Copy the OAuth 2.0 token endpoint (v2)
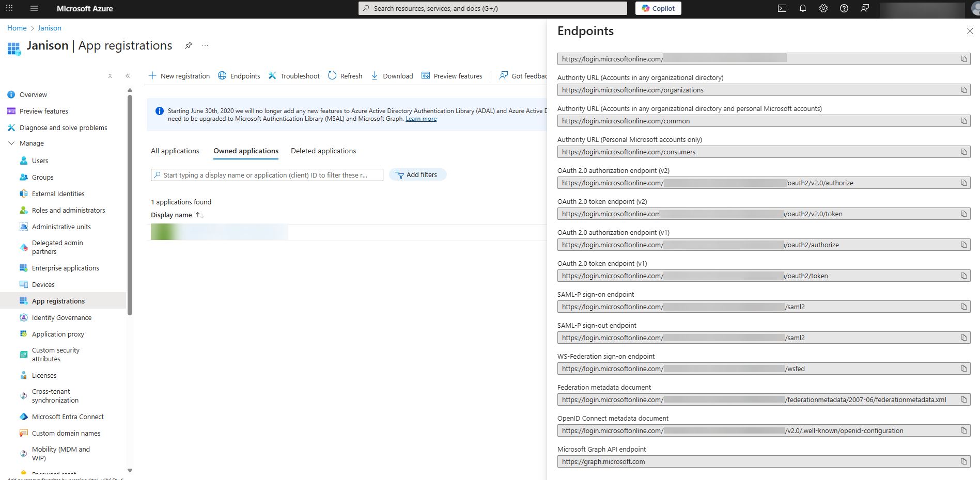980x480 pixels. tap(963, 214)
